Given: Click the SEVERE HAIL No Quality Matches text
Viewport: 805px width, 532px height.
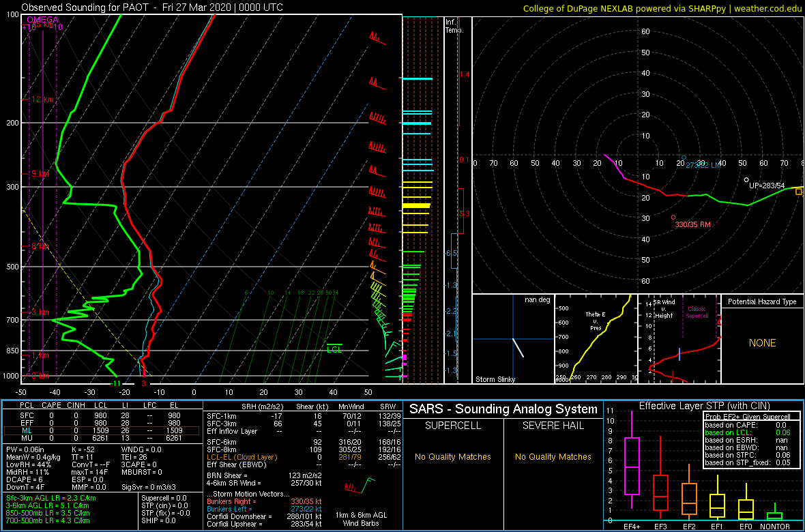Looking at the screenshot, I should [553, 456].
